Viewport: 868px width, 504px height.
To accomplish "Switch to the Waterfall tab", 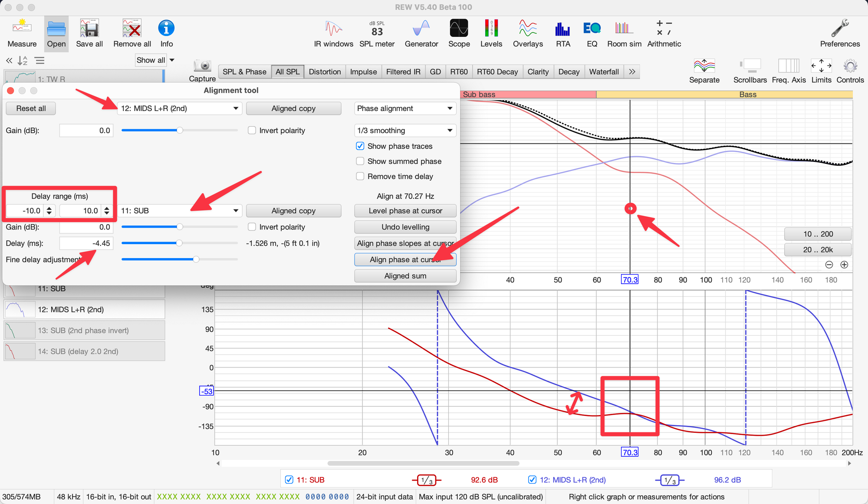I will [x=604, y=72].
